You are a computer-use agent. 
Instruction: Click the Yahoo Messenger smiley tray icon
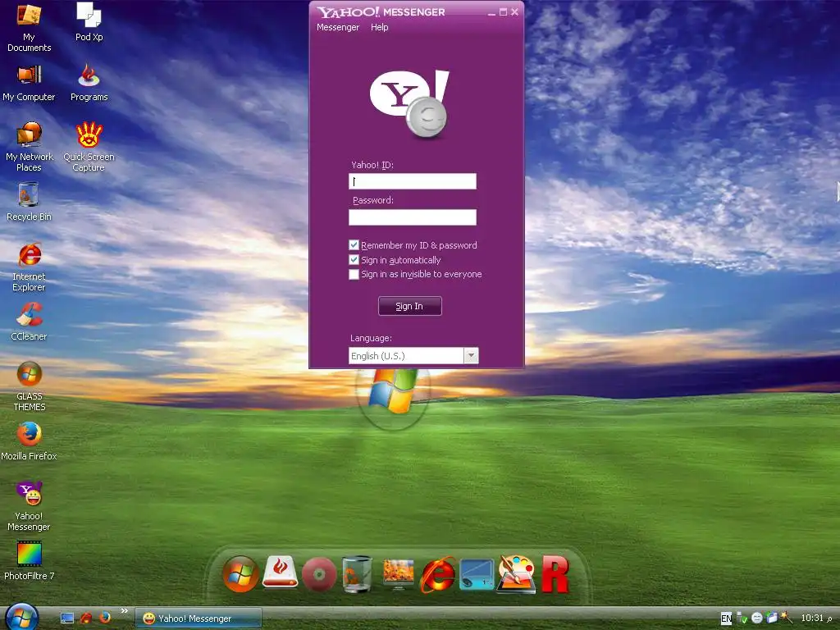pos(756,619)
